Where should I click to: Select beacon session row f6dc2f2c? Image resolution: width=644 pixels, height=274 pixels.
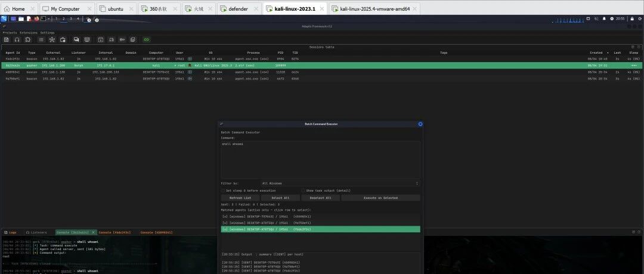[x=320, y=59]
